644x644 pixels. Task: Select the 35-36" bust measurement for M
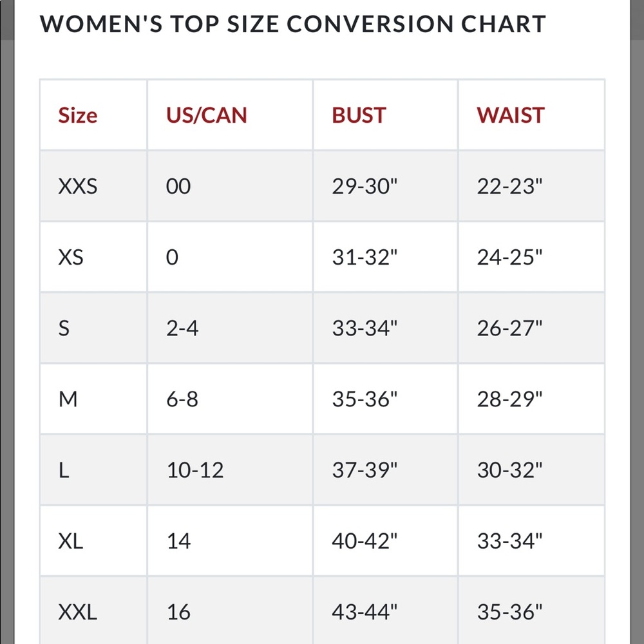tap(365, 399)
